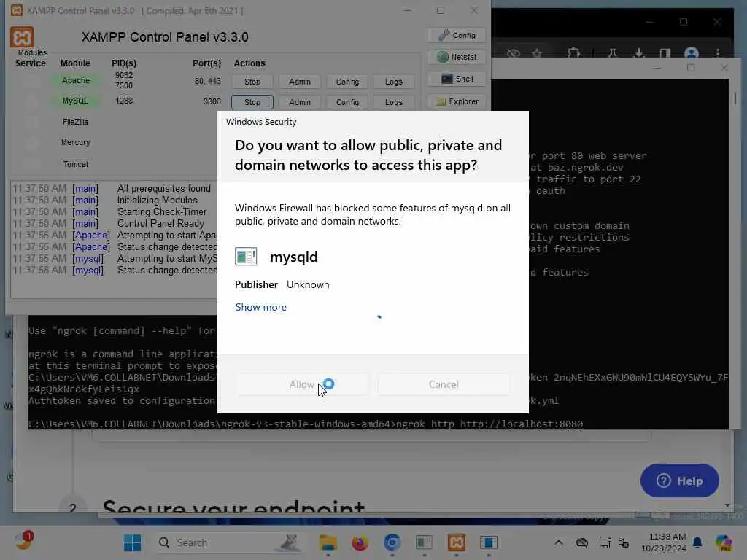Toggle Apache service checkbox
Screen dimensions: 747x560
tap(31, 80)
